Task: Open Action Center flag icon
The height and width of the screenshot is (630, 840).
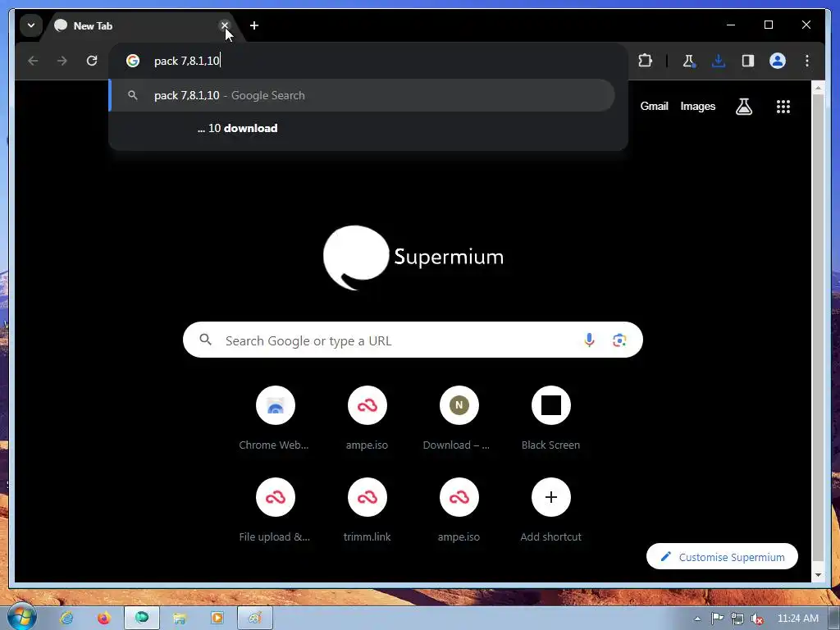Action: click(x=717, y=619)
